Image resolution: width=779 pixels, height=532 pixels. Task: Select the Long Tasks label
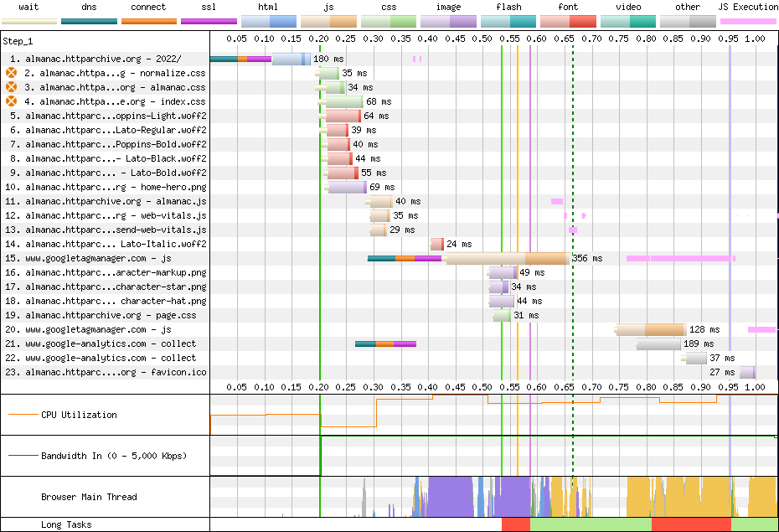coord(66,524)
